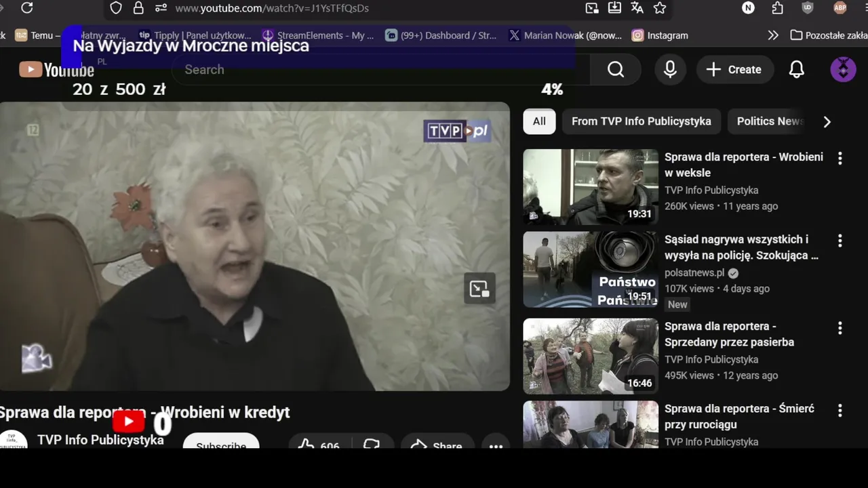
Task: Reload the page with the refresh icon
Action: (26, 8)
